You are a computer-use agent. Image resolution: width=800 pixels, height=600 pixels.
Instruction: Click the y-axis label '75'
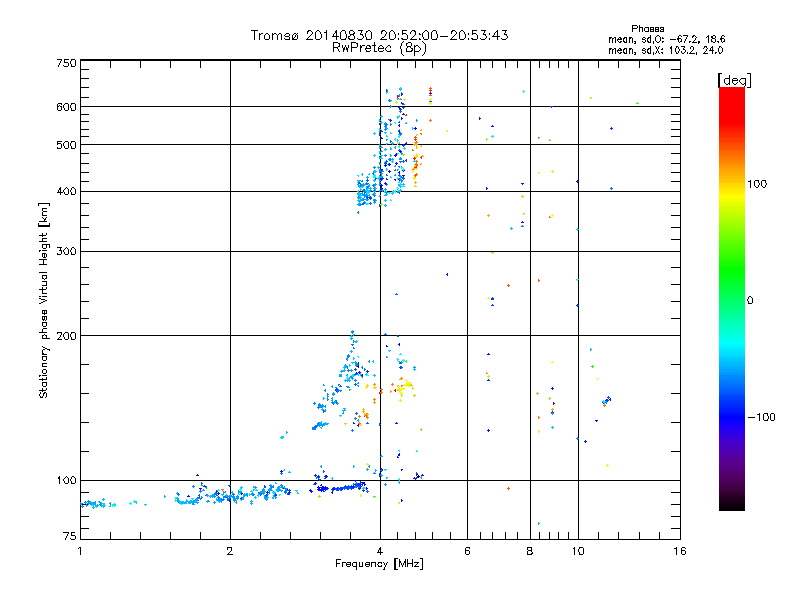pyautogui.click(x=70, y=536)
